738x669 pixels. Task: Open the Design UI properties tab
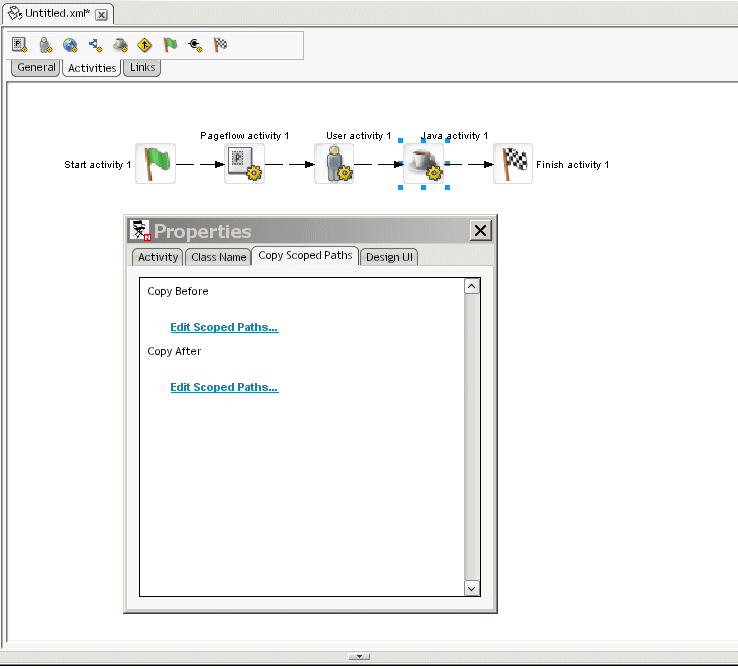tap(389, 257)
